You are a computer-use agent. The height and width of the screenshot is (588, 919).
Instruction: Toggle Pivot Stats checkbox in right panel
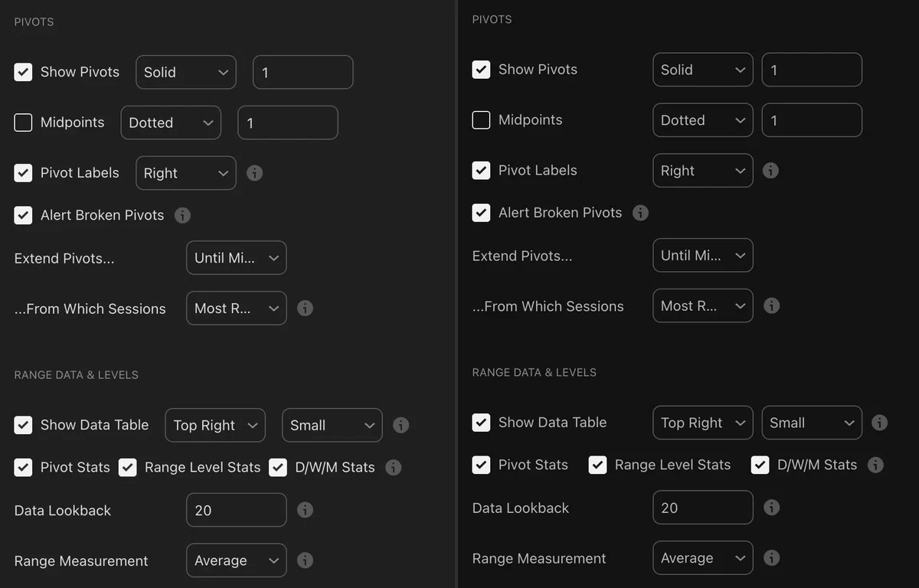point(481,465)
